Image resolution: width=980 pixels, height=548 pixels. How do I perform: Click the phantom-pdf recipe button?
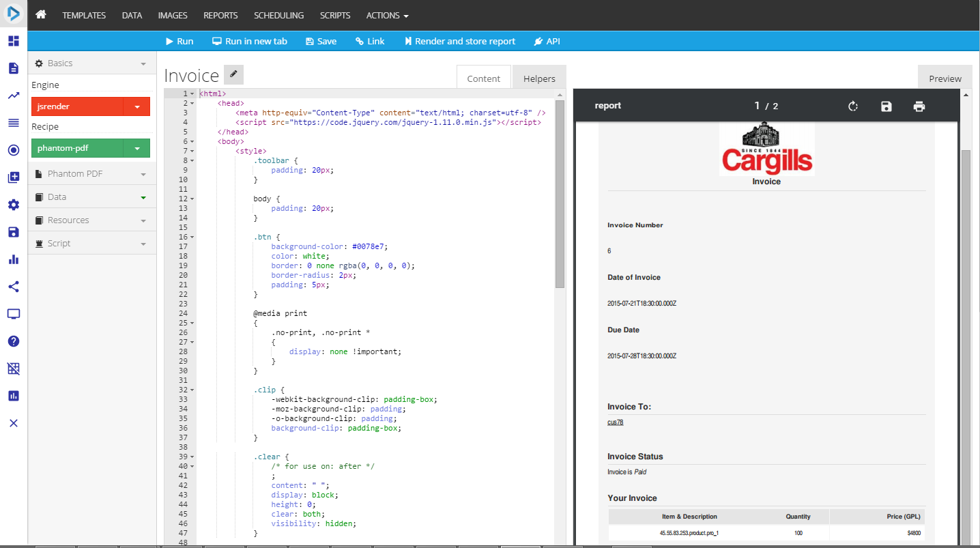[x=77, y=148]
